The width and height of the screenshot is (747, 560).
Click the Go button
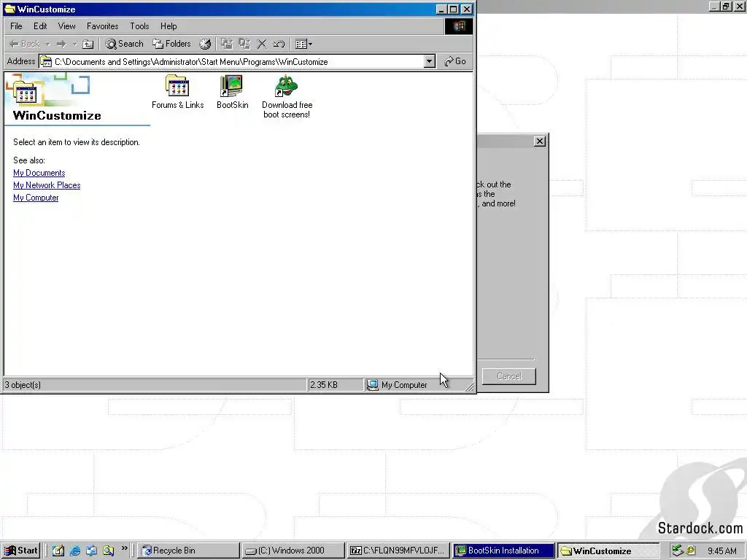coord(455,61)
